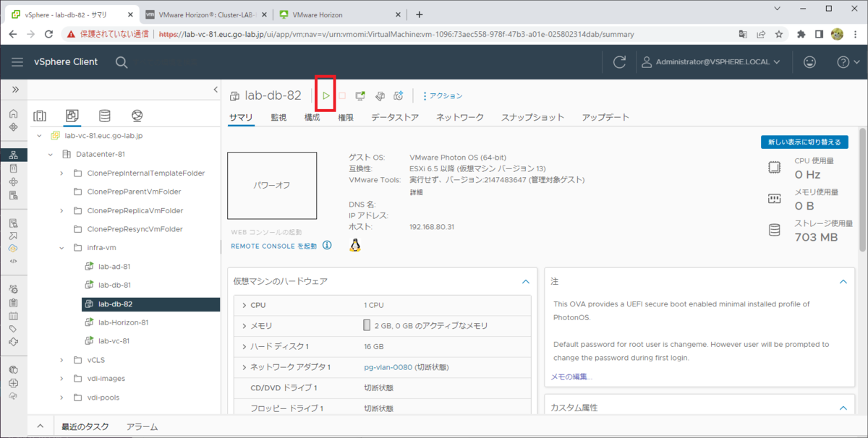Expand the left navigation with double chevron
Viewport: 868px width, 438px height.
pyautogui.click(x=14, y=89)
